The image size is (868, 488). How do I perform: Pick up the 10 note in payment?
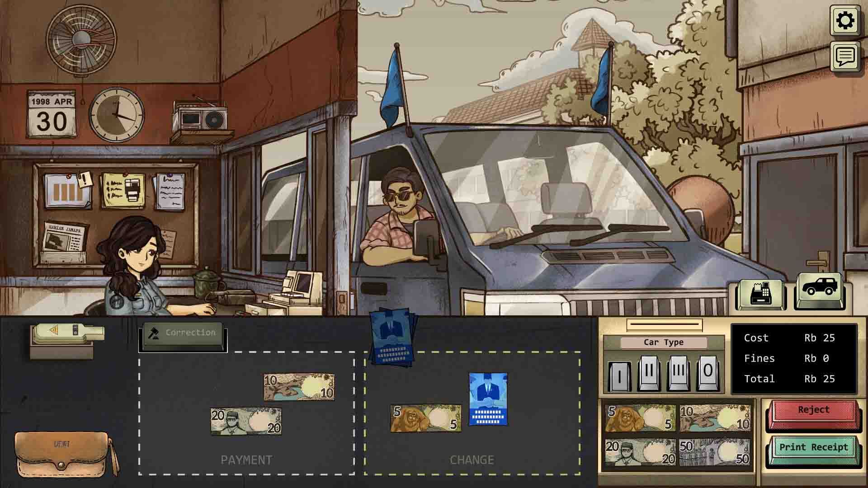[299, 387]
